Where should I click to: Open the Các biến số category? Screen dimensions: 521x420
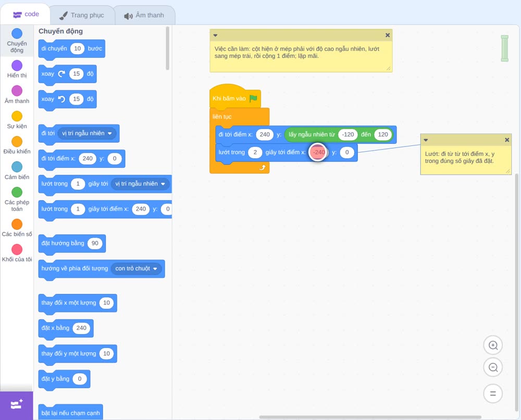point(17,224)
